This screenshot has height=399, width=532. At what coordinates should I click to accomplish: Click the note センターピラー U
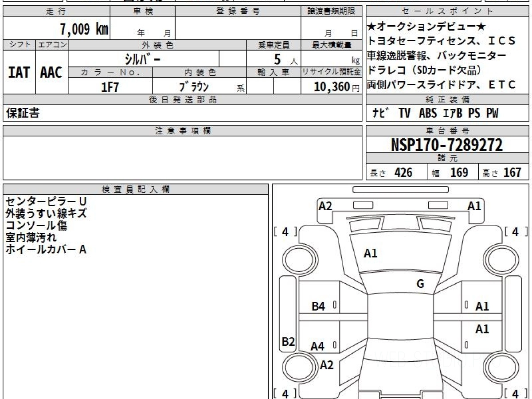tap(46, 201)
